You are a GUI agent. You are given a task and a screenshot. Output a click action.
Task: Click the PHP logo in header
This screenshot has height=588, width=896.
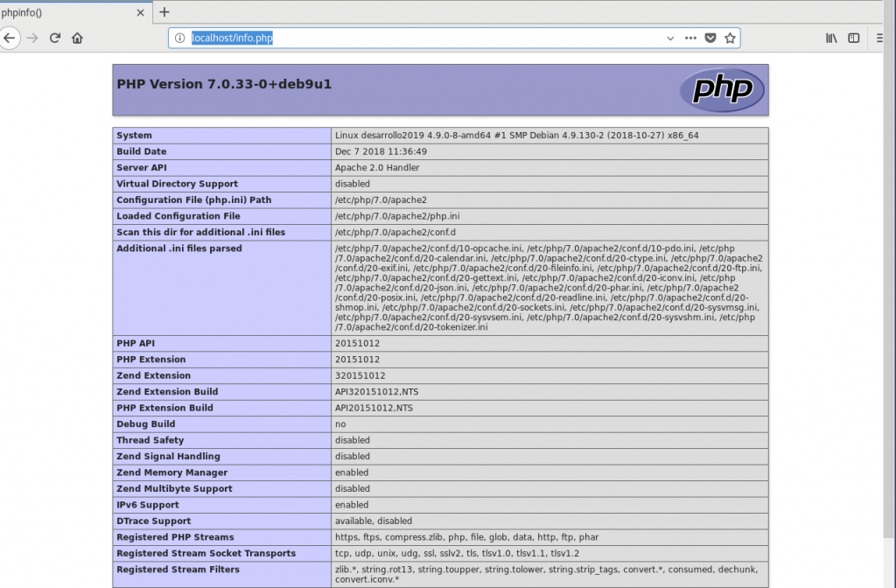tap(722, 90)
